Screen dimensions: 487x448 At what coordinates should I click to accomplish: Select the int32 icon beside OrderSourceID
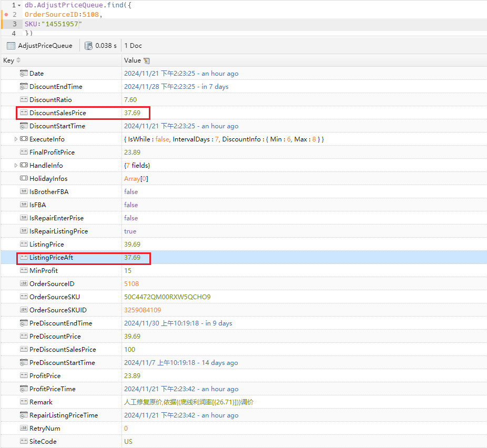24,283
